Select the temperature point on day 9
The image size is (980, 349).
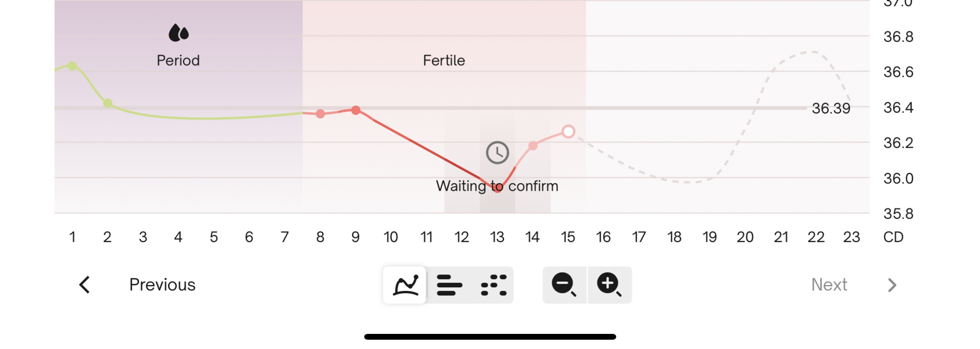coord(356,110)
